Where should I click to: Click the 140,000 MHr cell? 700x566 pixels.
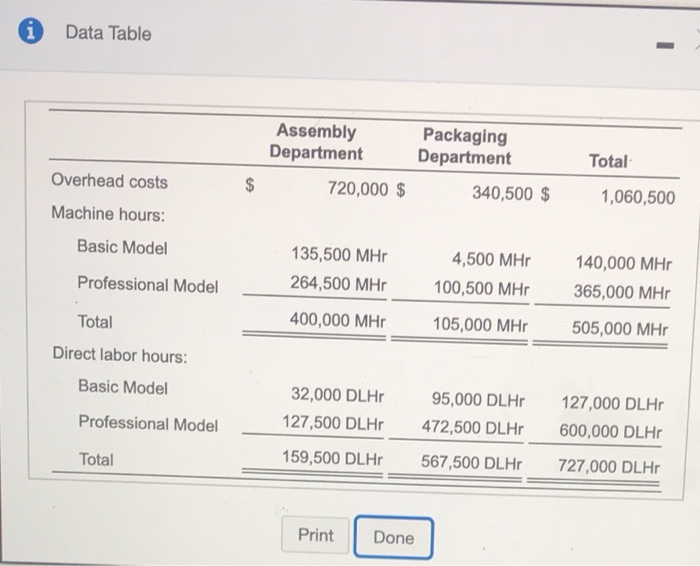pyautogui.click(x=623, y=262)
